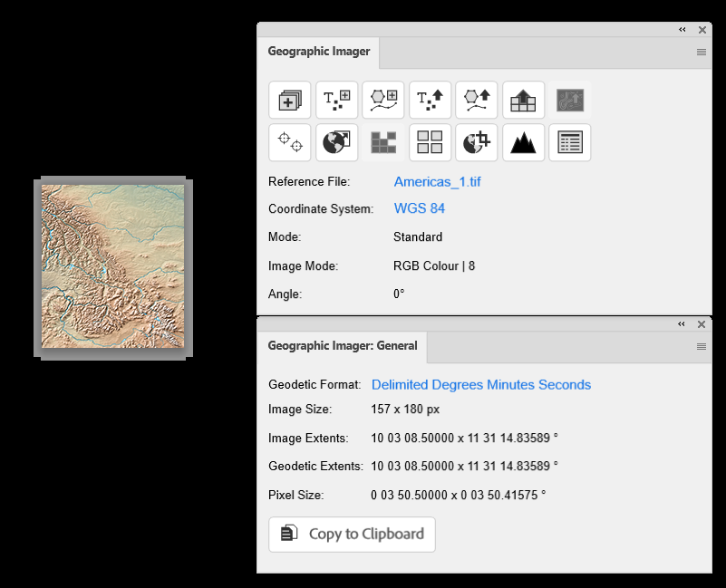Select the Geographic Imager: General tab
This screenshot has height=588, width=726.
(343, 346)
